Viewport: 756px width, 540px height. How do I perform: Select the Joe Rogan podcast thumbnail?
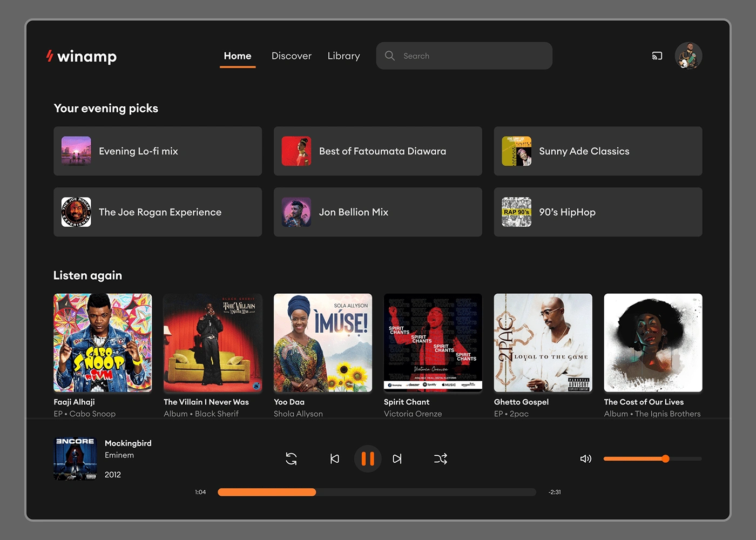tap(76, 212)
